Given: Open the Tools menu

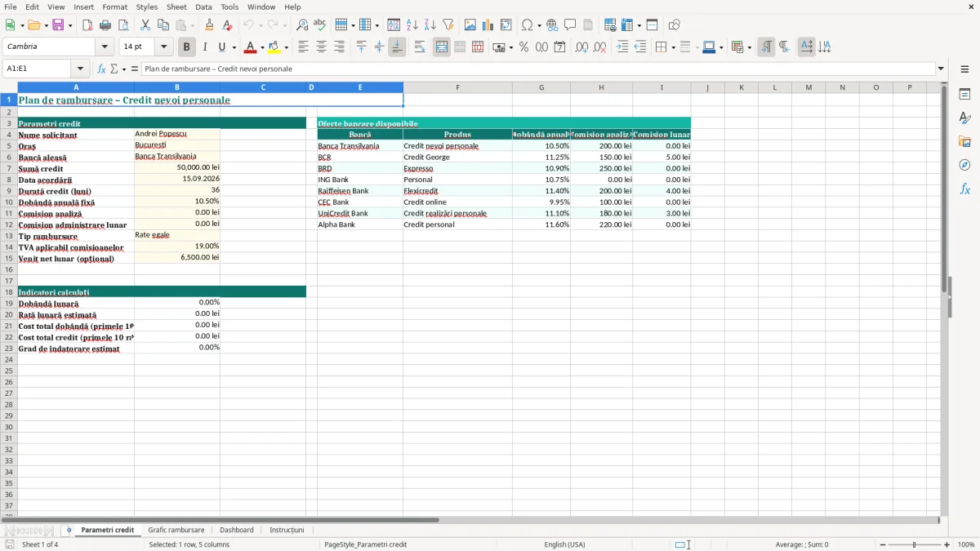Looking at the screenshot, I should [x=229, y=7].
